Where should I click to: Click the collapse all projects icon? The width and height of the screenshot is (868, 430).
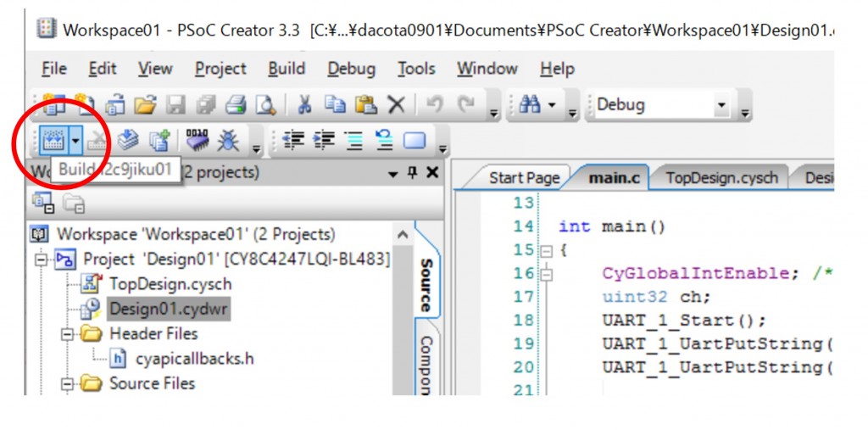[42, 202]
